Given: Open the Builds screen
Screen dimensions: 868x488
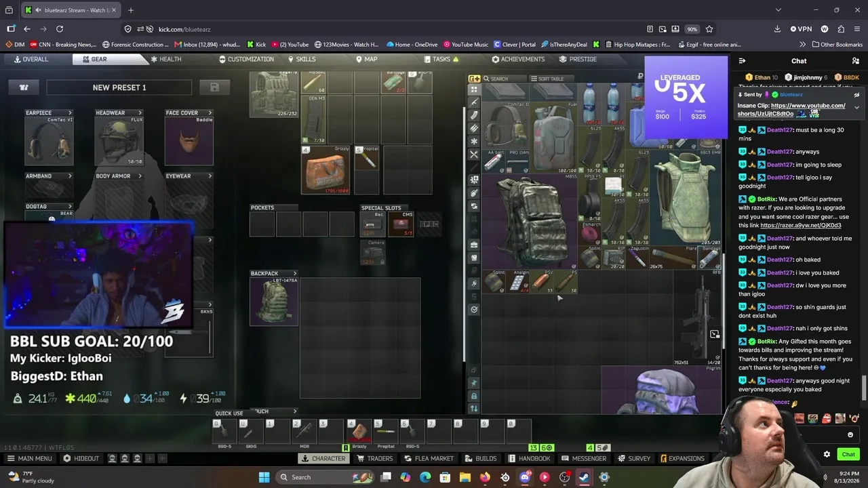Looking at the screenshot, I should point(480,458).
